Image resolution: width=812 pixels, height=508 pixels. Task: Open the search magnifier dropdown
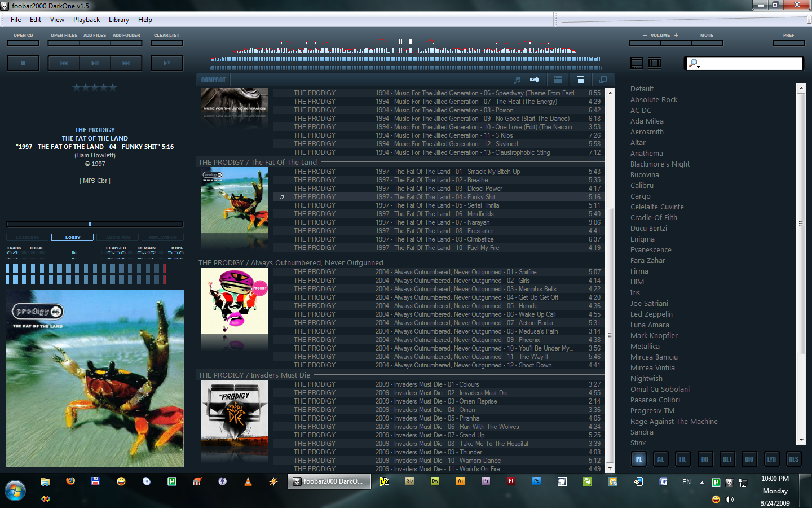pos(694,64)
